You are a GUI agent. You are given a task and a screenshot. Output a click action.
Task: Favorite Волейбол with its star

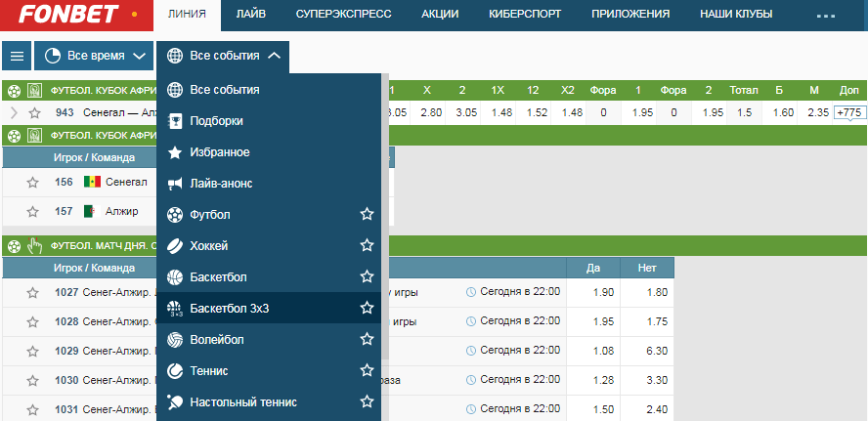pos(367,339)
